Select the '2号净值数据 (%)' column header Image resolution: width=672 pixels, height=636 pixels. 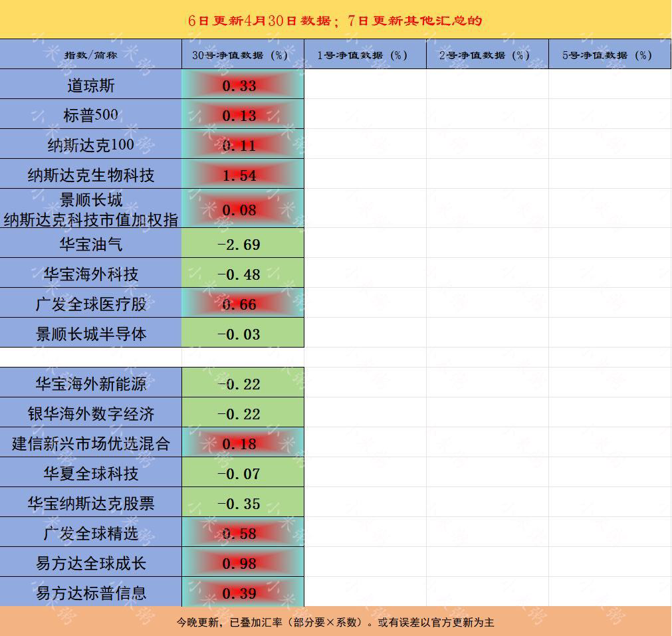coord(487,54)
